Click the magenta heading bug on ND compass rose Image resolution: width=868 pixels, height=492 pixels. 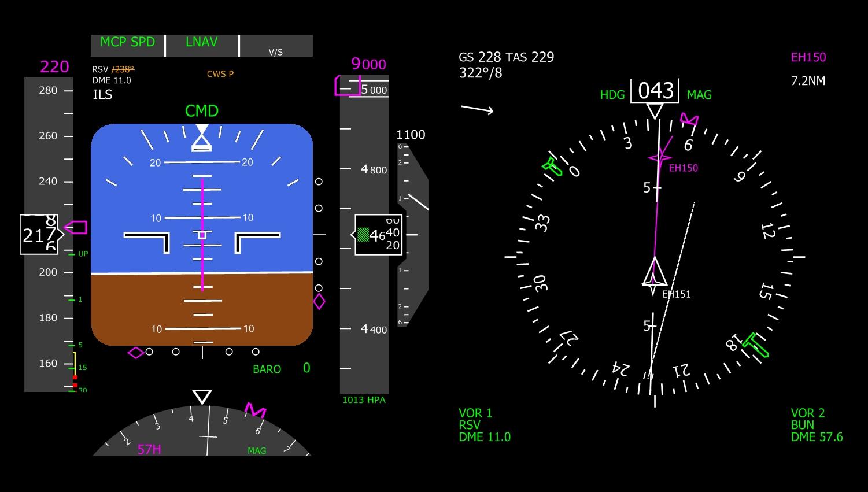(x=689, y=120)
